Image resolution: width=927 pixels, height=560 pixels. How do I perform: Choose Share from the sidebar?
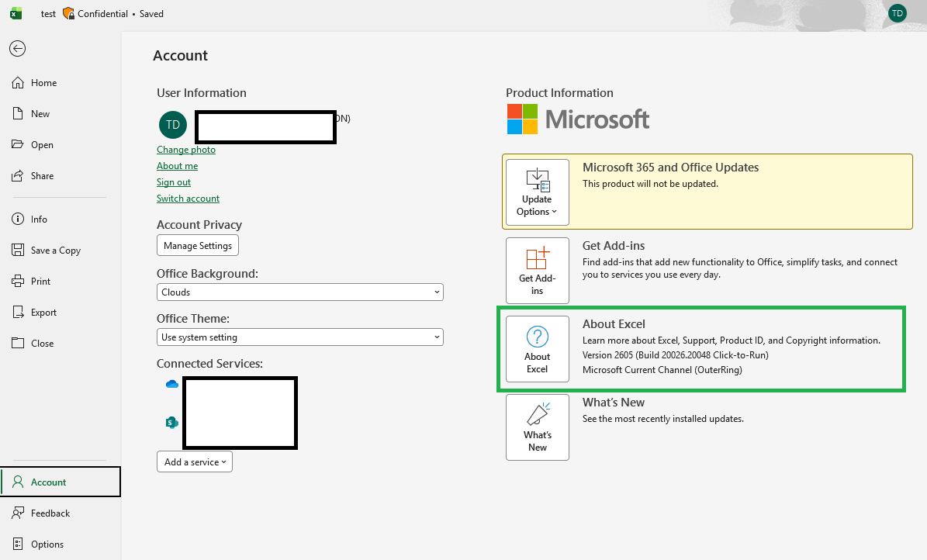pyautogui.click(x=61, y=175)
